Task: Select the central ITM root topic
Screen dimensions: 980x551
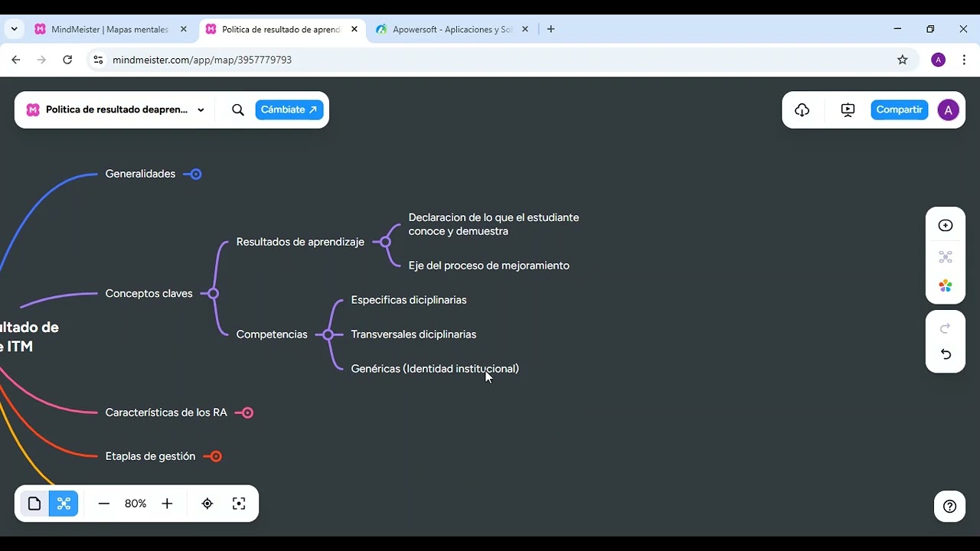Action: (29, 337)
